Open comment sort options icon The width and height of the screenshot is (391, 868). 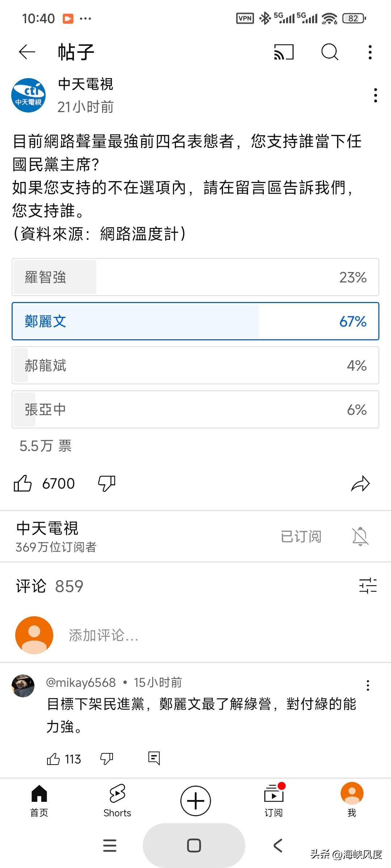(x=368, y=586)
